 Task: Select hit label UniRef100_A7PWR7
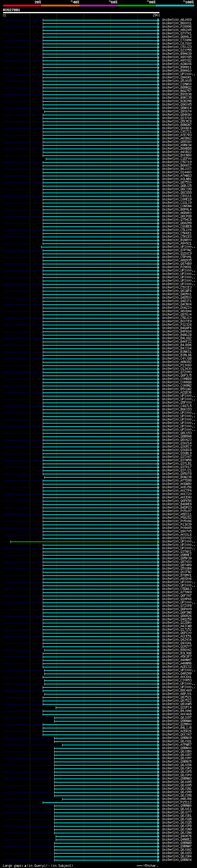pyautogui.click(x=177, y=745)
